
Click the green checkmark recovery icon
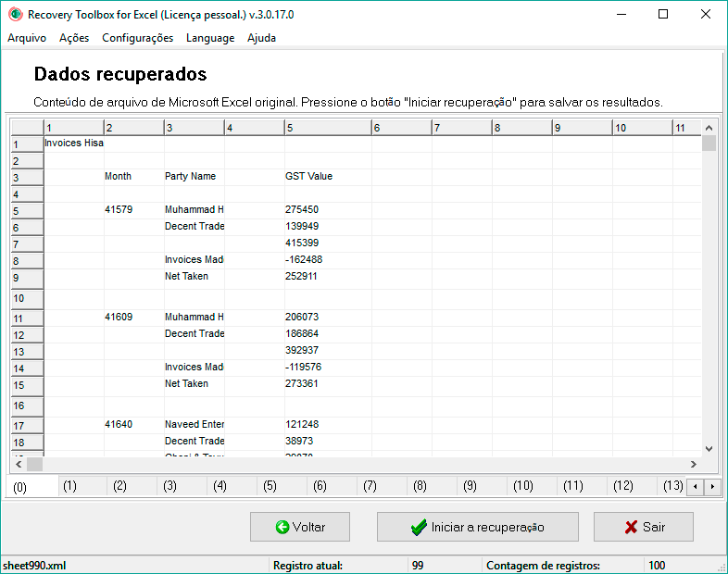click(x=419, y=528)
